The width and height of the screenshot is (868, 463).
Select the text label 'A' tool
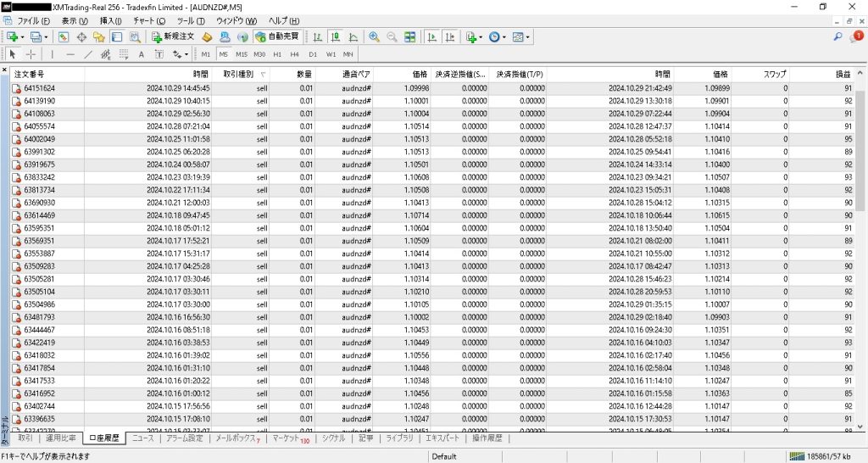[x=142, y=54]
